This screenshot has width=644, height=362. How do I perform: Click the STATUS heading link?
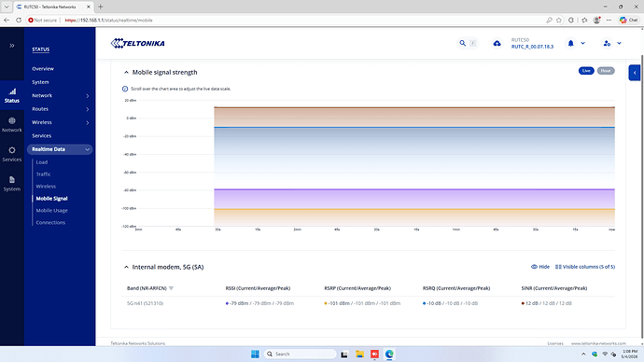(x=41, y=49)
